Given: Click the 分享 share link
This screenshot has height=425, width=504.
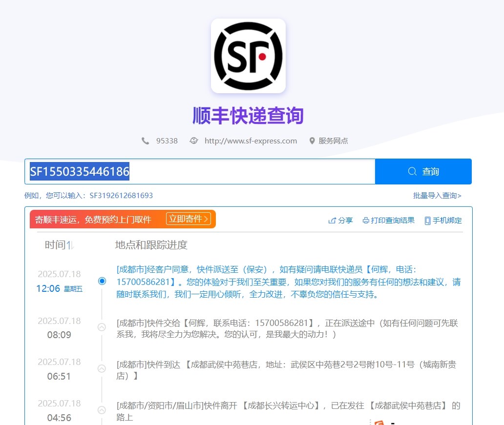Looking at the screenshot, I should pos(345,221).
